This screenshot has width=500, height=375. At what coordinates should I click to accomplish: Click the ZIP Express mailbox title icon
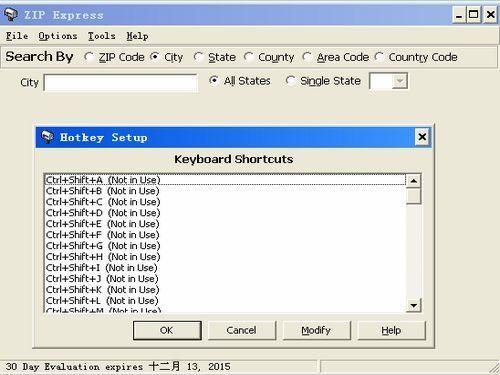(x=11, y=15)
